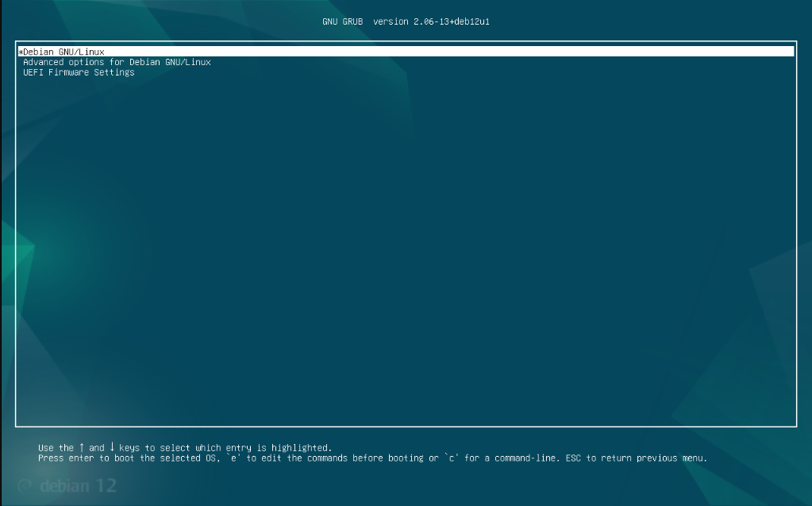Open Advanced options for Debian GNU/Linux
The height and width of the screenshot is (506, 812).
click(117, 62)
